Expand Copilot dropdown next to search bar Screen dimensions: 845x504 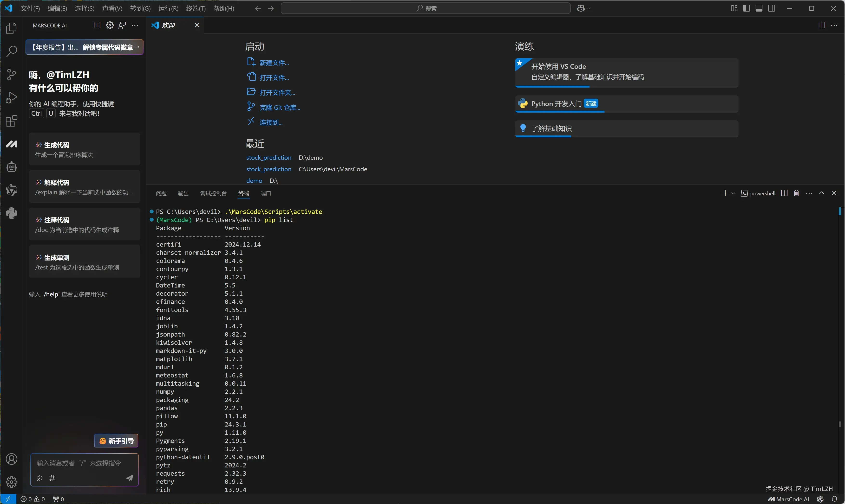click(x=589, y=8)
